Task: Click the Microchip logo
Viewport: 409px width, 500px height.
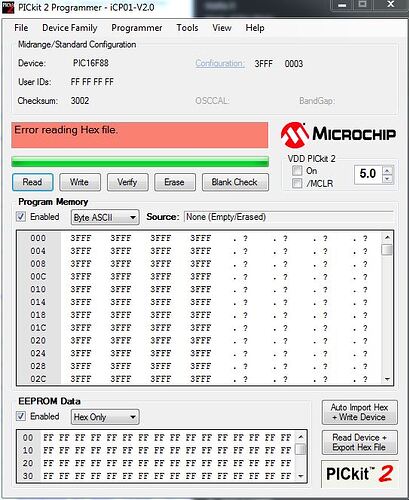Action: coord(338,135)
